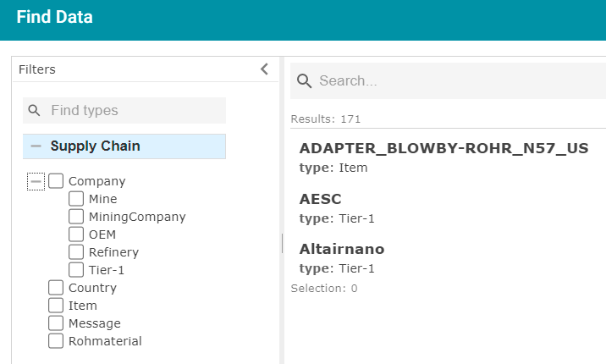Tick the Item type checkbox
This screenshot has height=364, width=606.
56,306
